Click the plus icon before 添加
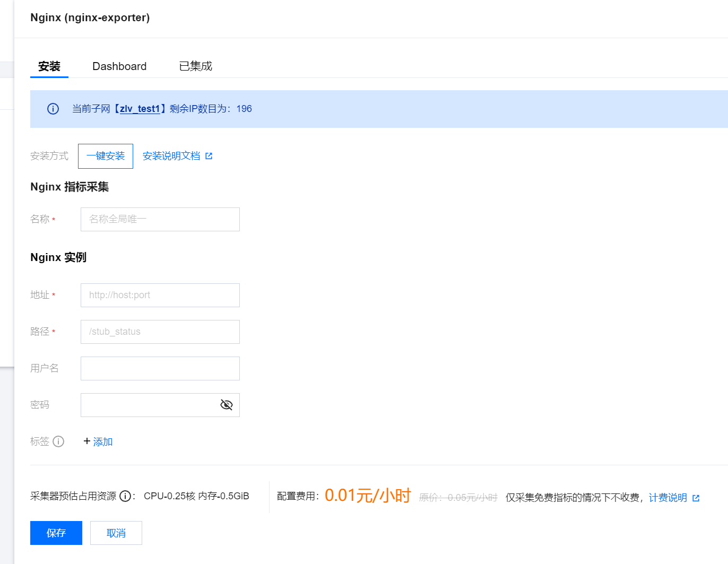The image size is (728, 564). (87, 441)
